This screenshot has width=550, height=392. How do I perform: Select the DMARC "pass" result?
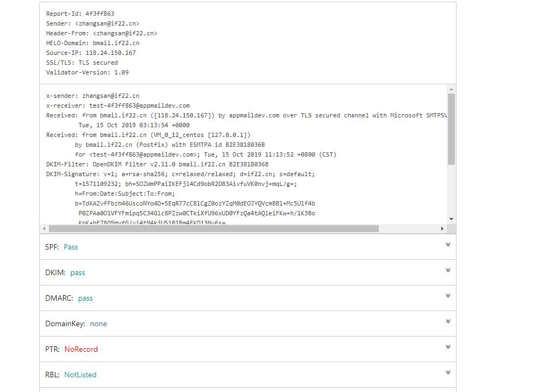(85, 298)
